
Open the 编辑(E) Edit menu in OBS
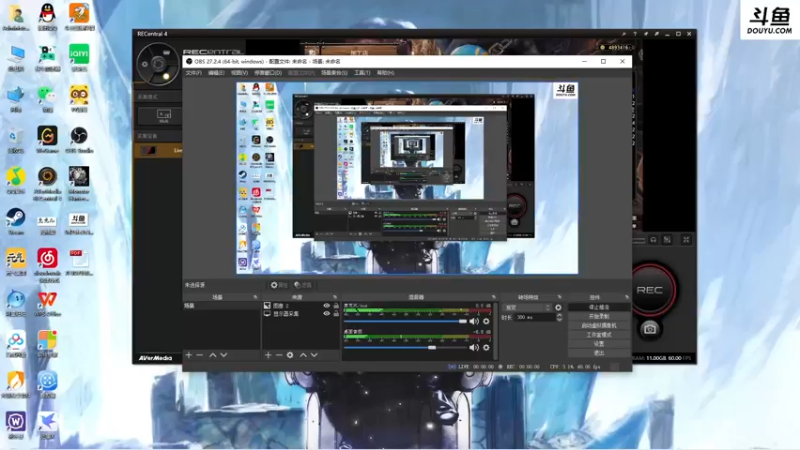click(x=216, y=73)
